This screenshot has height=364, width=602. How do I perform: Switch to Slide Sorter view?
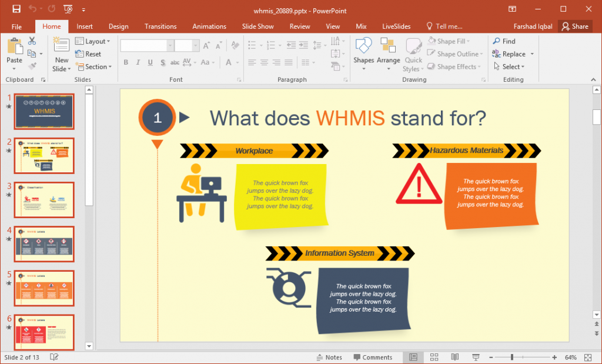point(434,357)
